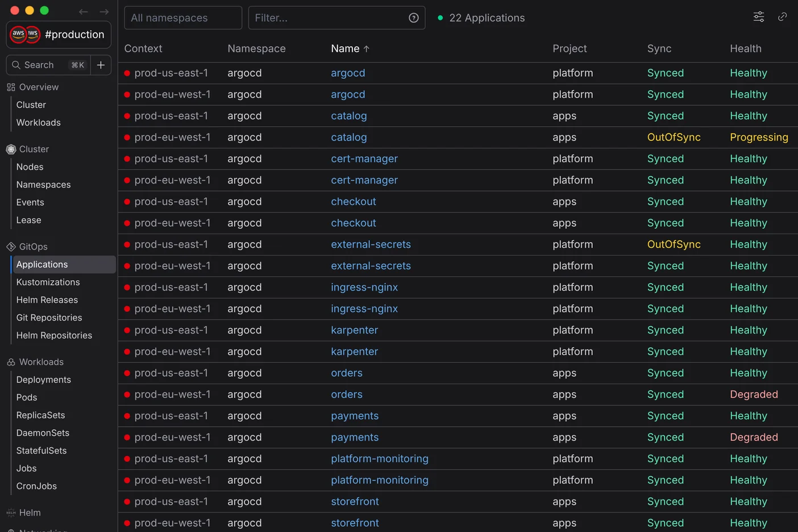This screenshot has width=798, height=532.
Task: Open orders application on prod-eu-west-1
Action: 347,394
